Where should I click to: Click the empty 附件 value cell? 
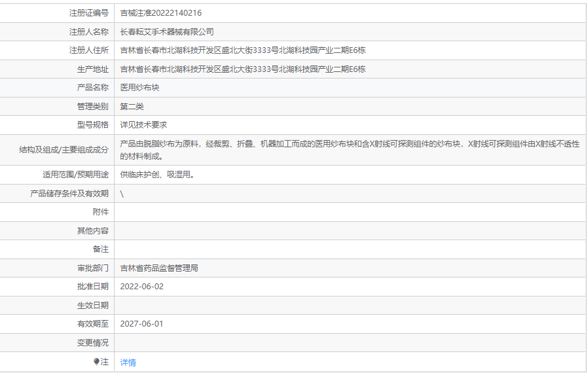point(350,212)
